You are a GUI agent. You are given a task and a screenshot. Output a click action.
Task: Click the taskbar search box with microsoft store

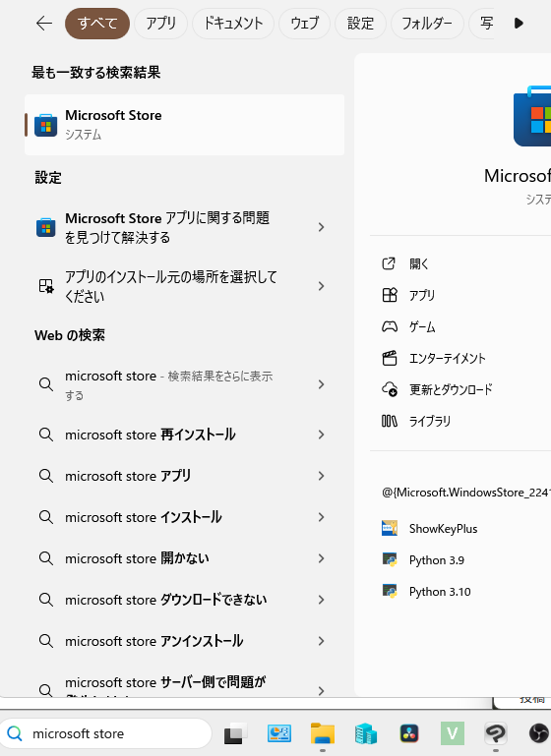tap(105, 733)
